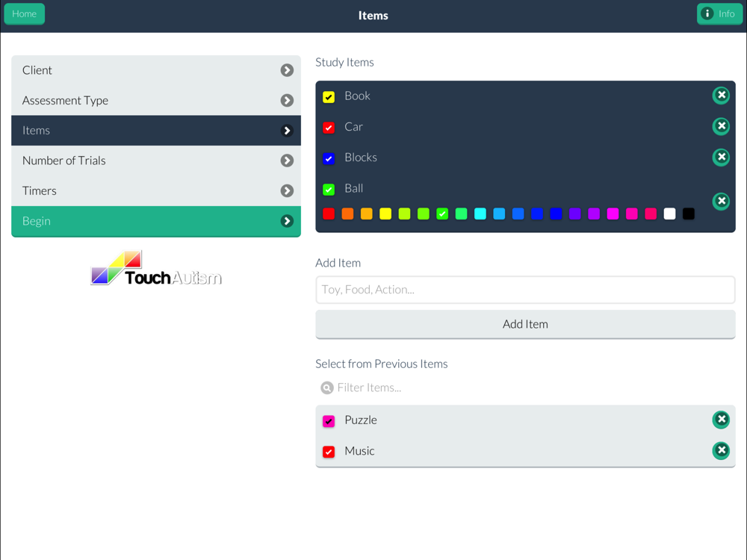Remove Ball from study items
Image resolution: width=747 pixels, height=560 pixels.
point(721,201)
